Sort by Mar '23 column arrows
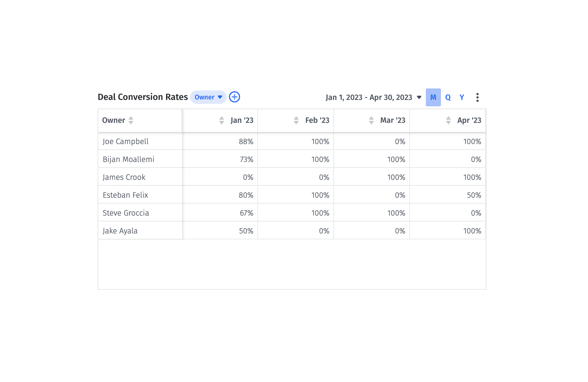The height and width of the screenshot is (382, 588). click(371, 120)
